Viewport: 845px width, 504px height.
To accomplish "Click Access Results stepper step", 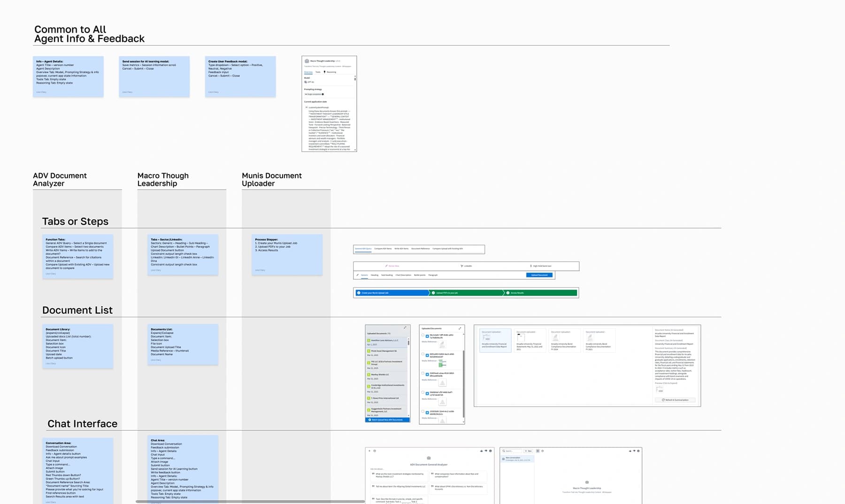I will click(x=541, y=293).
